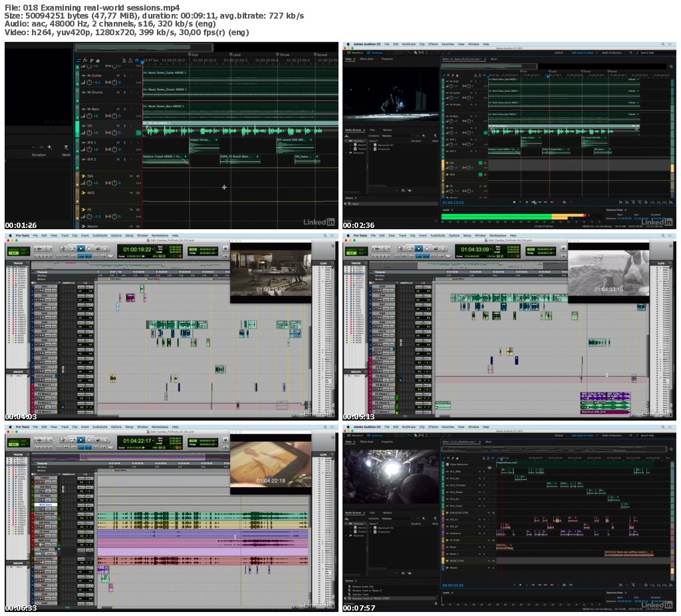Click the Fast Forward icon in the 00:02:36 frame
This screenshot has width=681, height=616.
tap(545, 202)
